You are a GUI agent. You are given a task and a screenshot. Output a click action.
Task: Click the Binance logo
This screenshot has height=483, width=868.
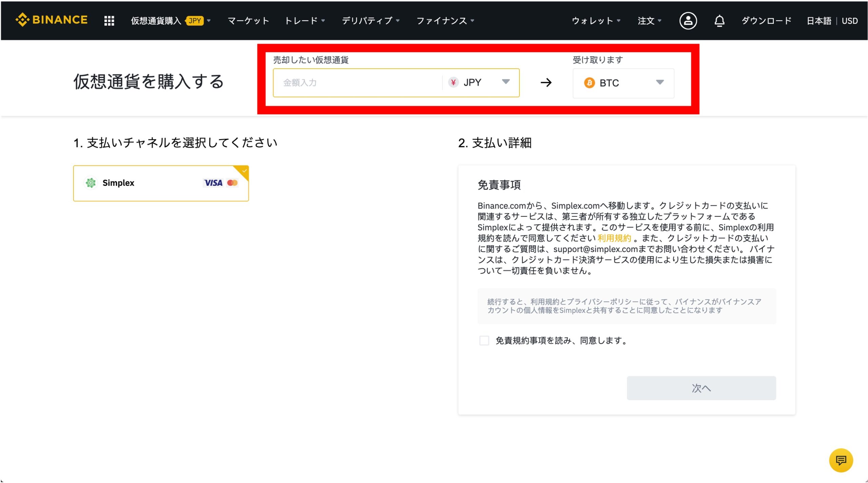(52, 20)
